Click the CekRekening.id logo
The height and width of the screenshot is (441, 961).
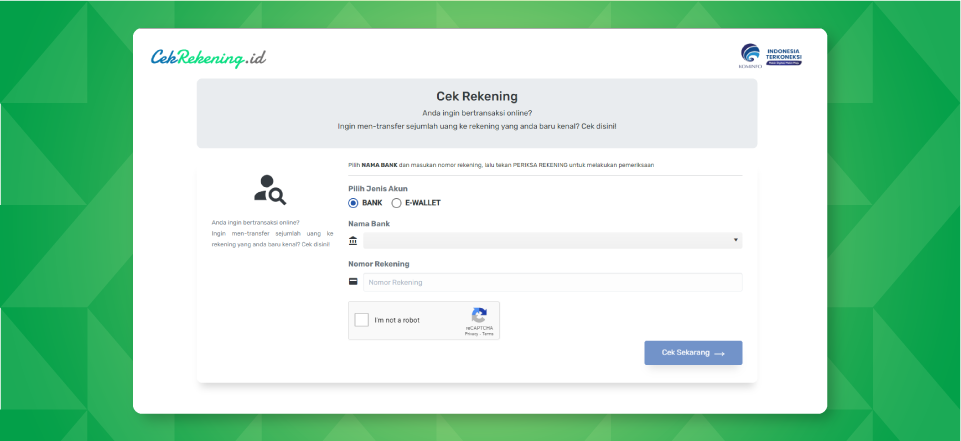pos(208,58)
